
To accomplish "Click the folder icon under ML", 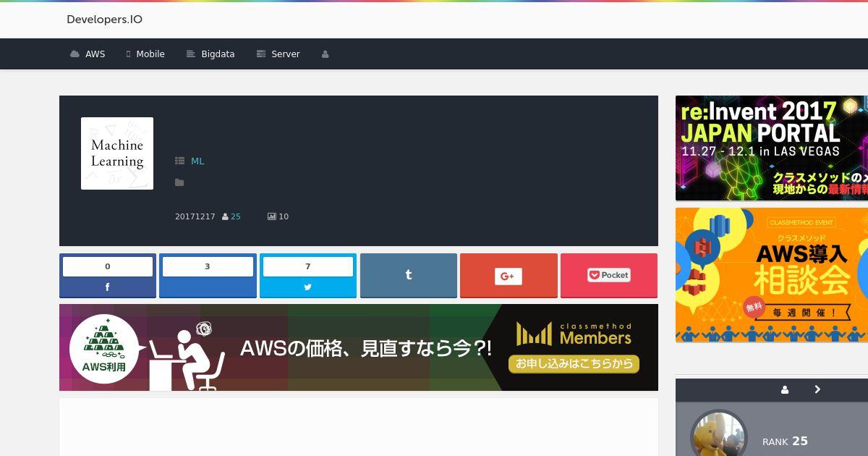I will tap(179, 183).
